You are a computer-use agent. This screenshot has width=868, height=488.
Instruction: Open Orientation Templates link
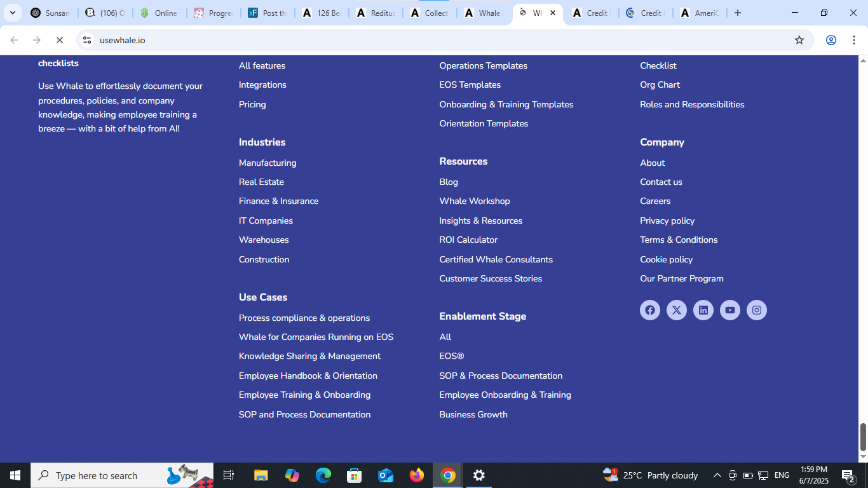pos(484,123)
